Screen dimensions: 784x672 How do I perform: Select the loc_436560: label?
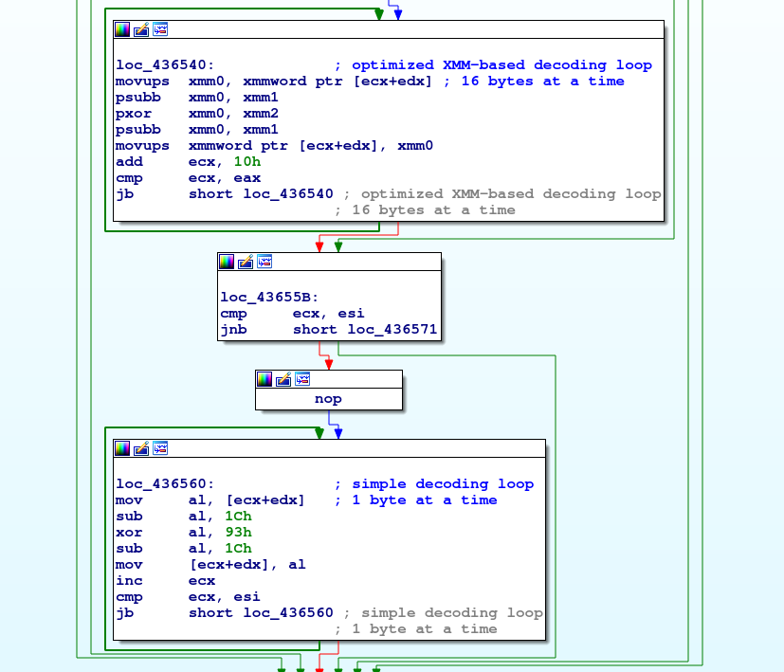pyautogui.click(x=165, y=484)
